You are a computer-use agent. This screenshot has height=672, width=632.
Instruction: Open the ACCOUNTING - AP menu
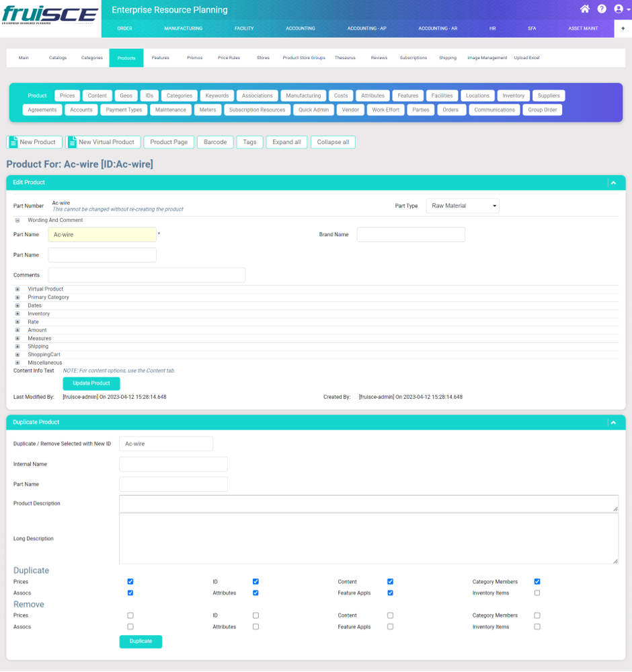[x=367, y=28]
